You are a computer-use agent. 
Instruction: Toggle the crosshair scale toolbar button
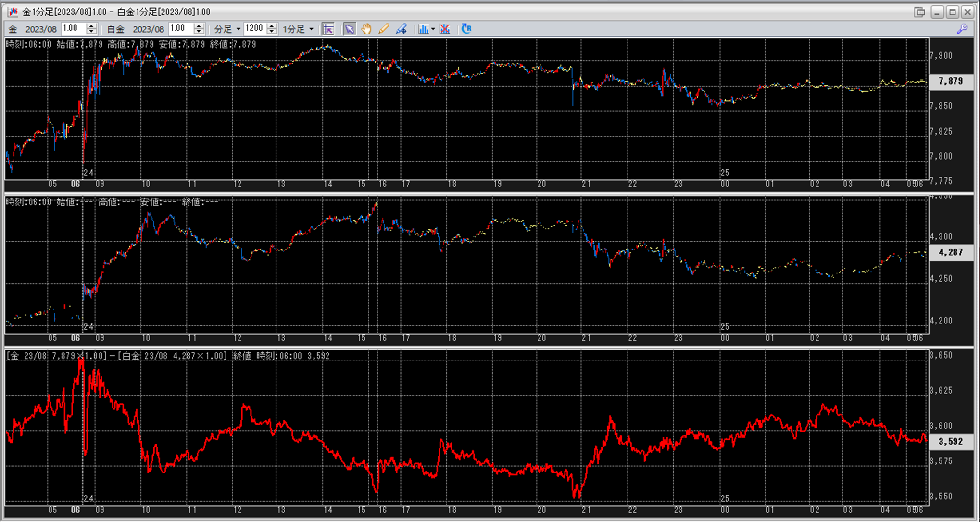click(x=328, y=29)
